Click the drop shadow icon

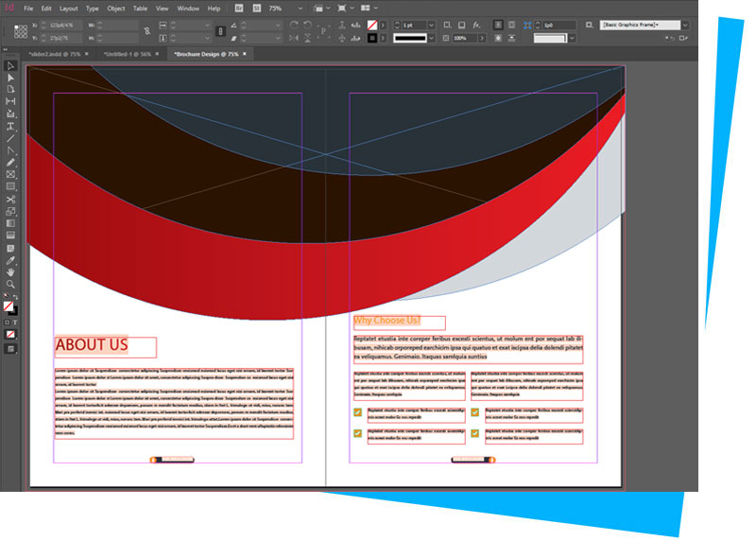pos(461,25)
